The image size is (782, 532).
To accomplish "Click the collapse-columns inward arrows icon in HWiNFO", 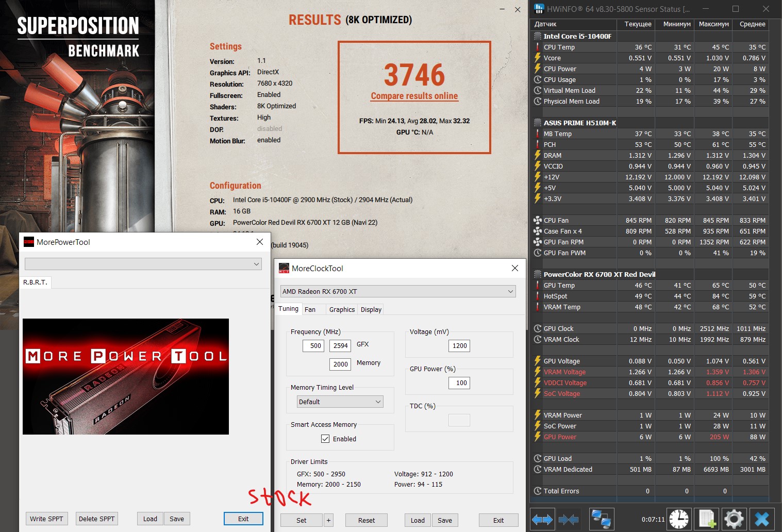I will (x=569, y=519).
